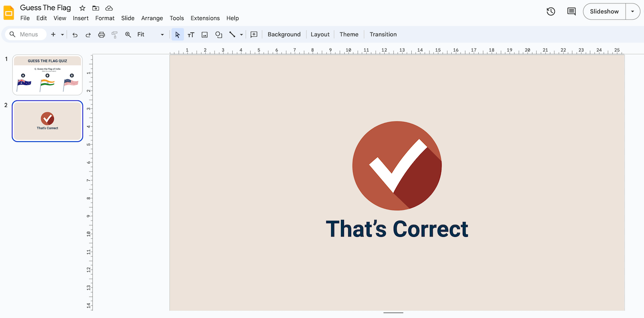Open the Help menu
Viewport: 644px width, 318px height.
[x=233, y=18]
